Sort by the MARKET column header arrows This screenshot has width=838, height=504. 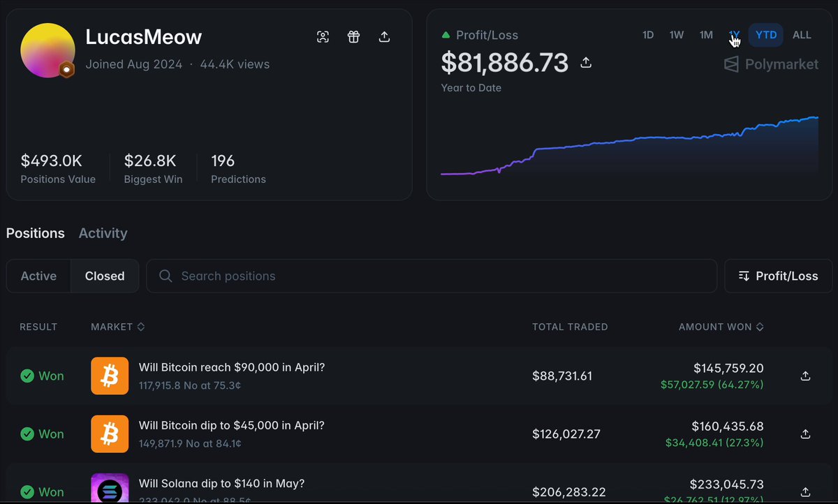140,327
